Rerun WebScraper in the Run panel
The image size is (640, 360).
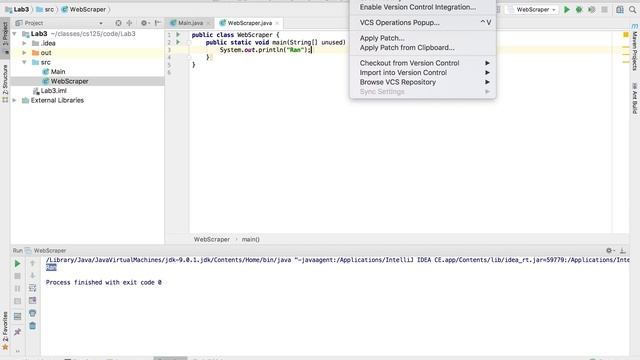(17, 264)
